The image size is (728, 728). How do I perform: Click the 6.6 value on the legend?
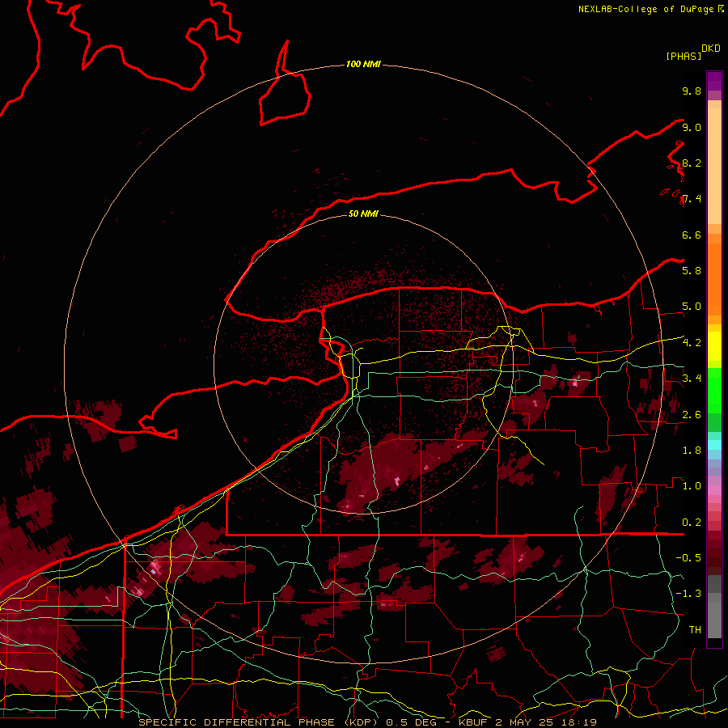[x=692, y=235]
